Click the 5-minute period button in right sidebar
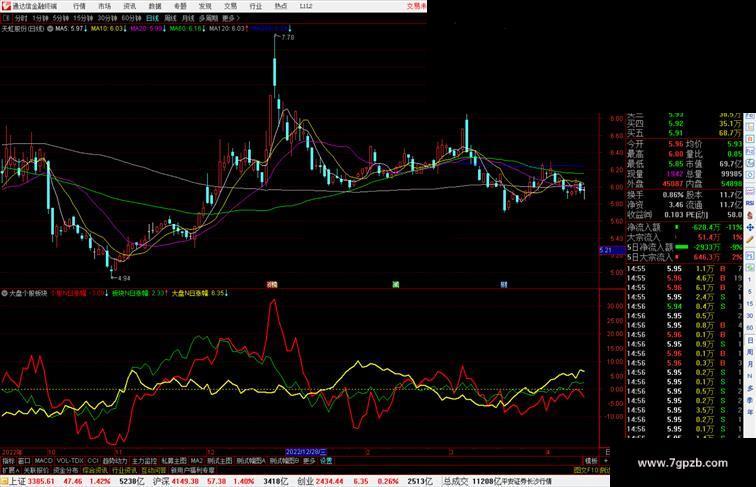Viewport: 756px width, 487px height. tap(750, 291)
